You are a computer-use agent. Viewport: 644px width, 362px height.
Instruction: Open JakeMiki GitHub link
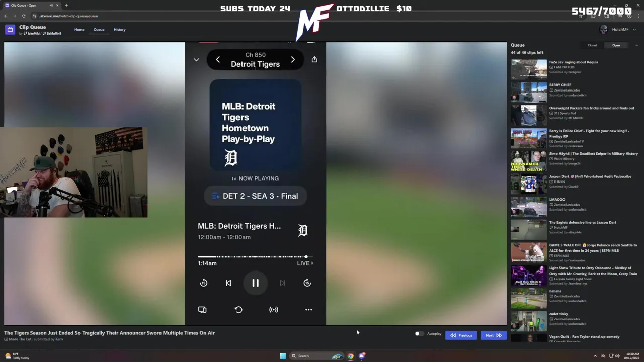[32, 34]
